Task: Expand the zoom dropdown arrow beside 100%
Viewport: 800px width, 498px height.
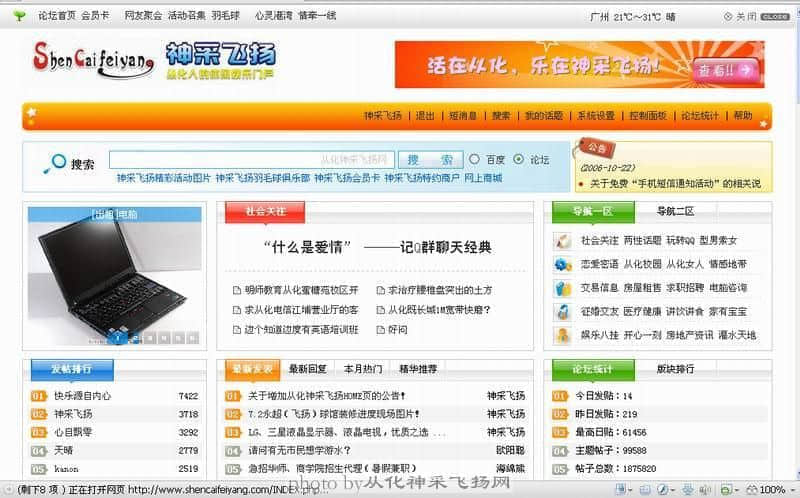Action: click(794, 490)
